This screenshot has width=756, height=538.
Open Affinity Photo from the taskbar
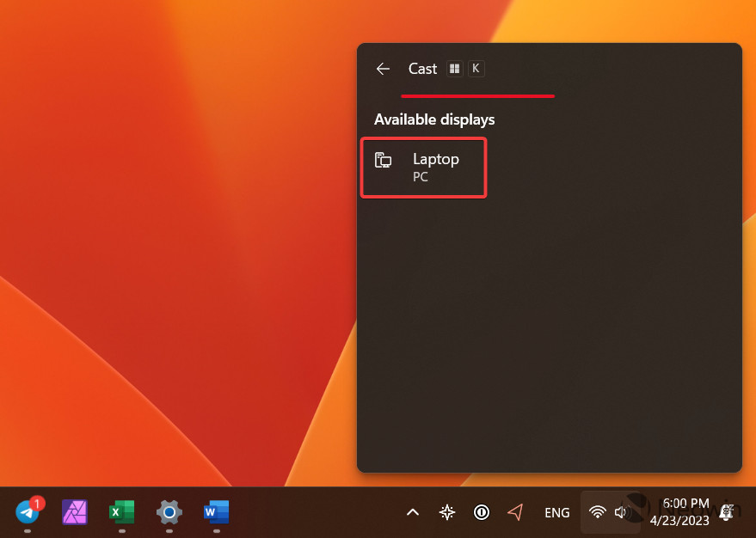point(76,512)
